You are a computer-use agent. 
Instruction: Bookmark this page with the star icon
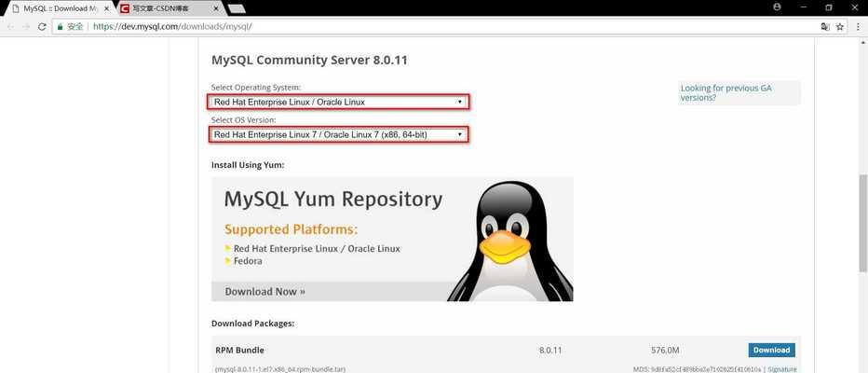tap(840, 27)
